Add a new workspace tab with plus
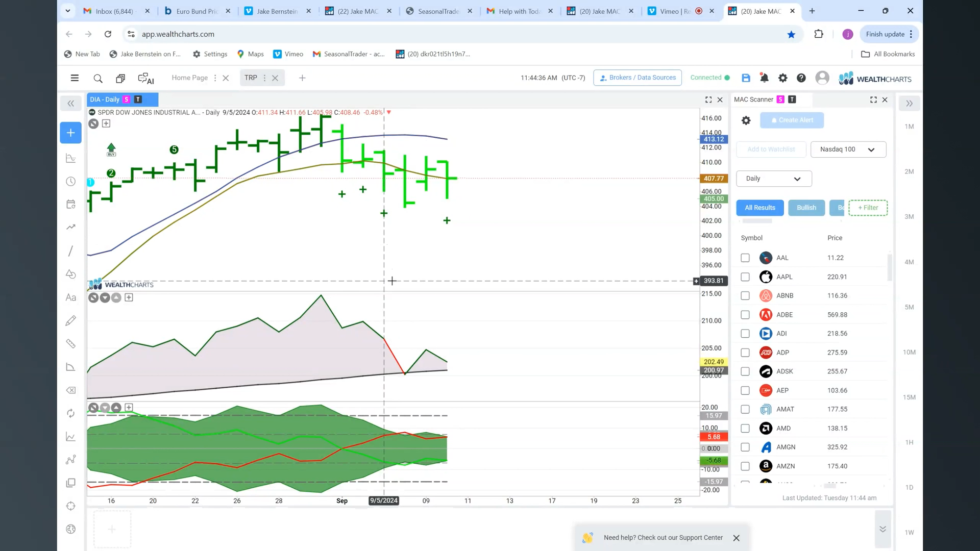Viewport: 980px width, 551px height. pos(302,78)
